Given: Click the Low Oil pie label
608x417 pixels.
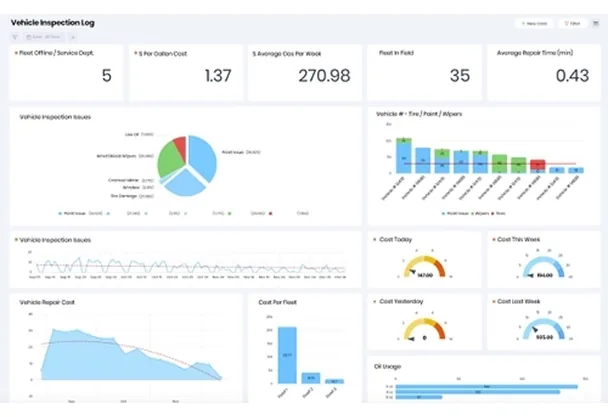Looking at the screenshot, I should click(139, 134).
